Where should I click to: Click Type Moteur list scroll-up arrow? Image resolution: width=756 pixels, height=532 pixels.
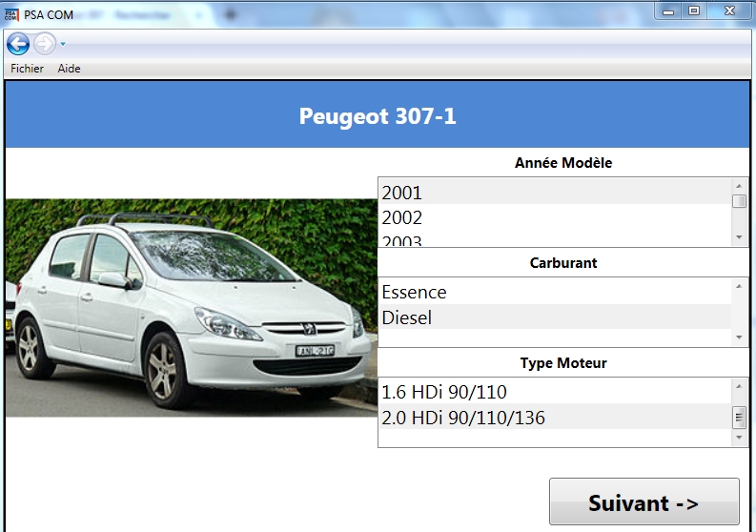point(739,386)
